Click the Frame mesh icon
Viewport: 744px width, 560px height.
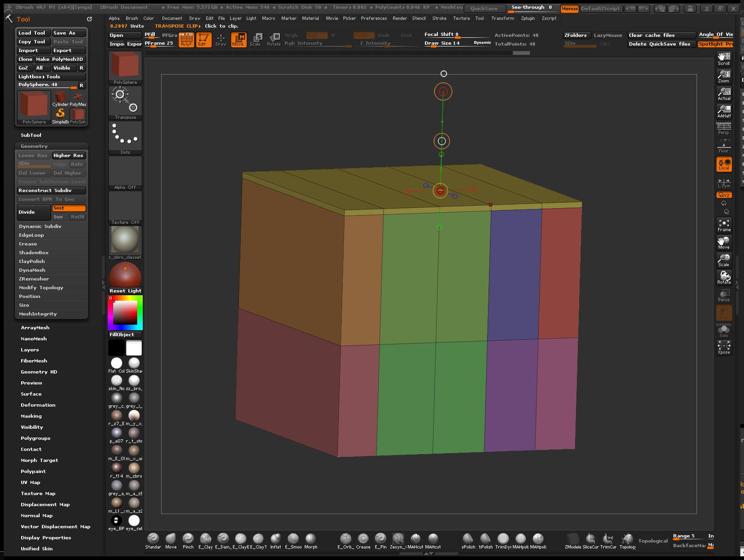click(724, 225)
